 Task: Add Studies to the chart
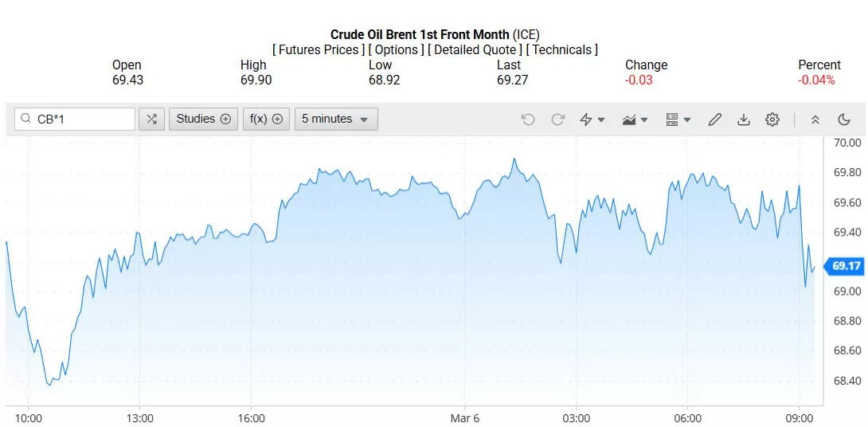tap(203, 119)
